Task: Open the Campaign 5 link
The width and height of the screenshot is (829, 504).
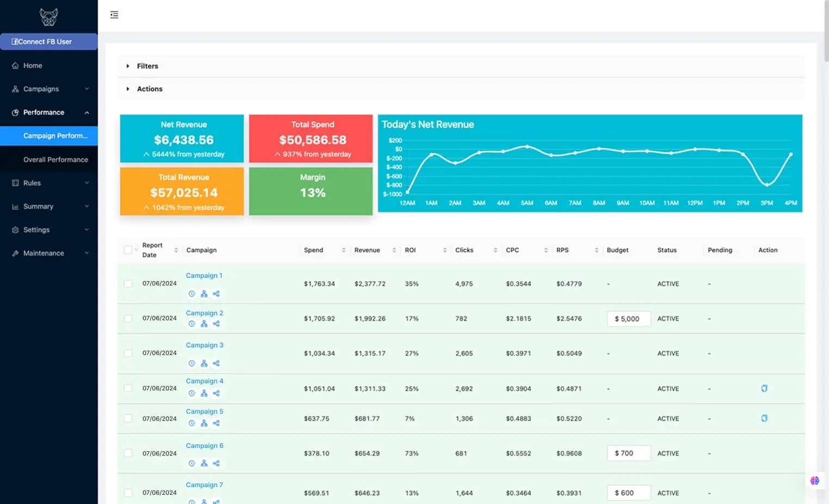Action: click(205, 412)
